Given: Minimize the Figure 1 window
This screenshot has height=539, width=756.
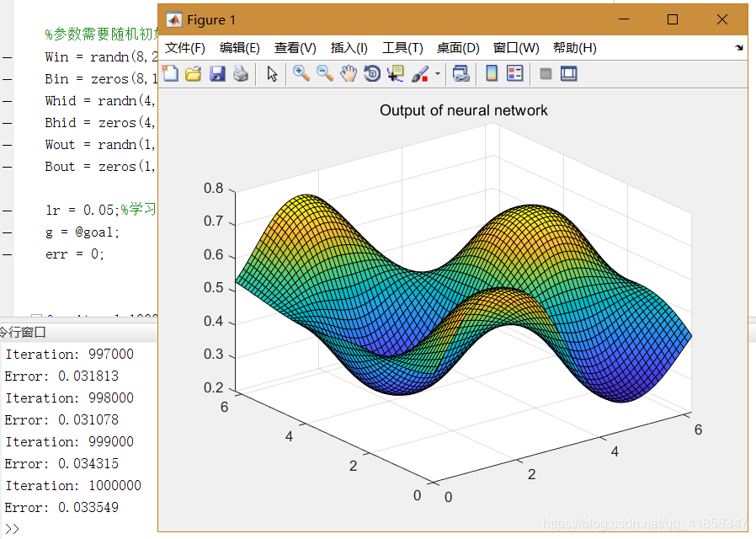Looking at the screenshot, I should (624, 19).
